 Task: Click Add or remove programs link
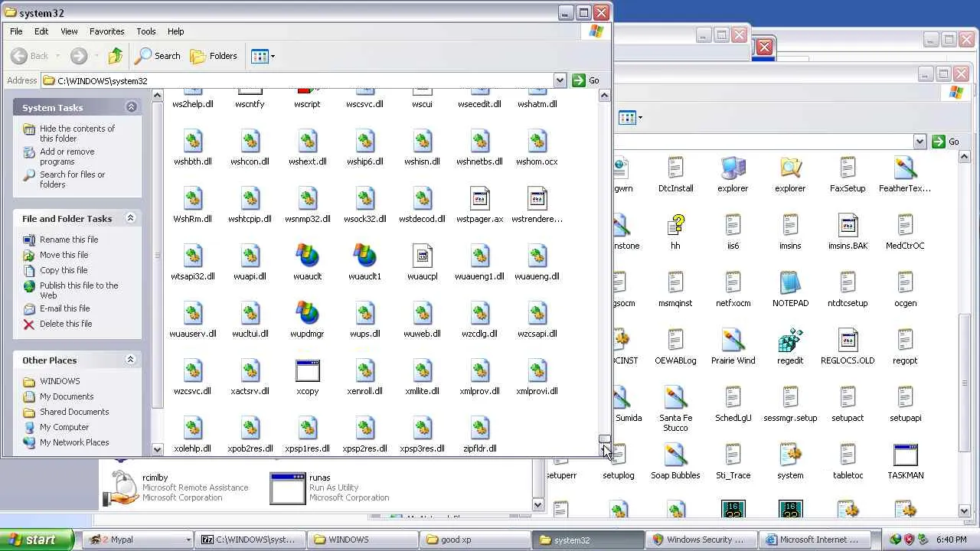coord(67,157)
